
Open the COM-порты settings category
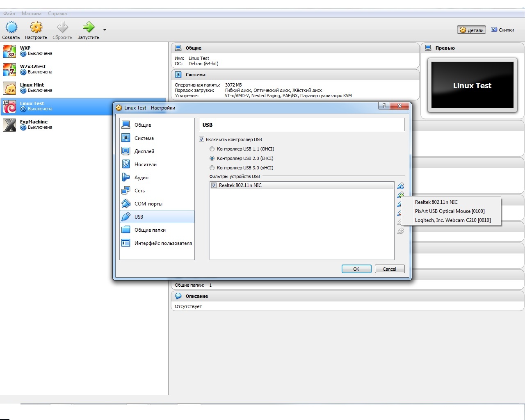coord(157,204)
